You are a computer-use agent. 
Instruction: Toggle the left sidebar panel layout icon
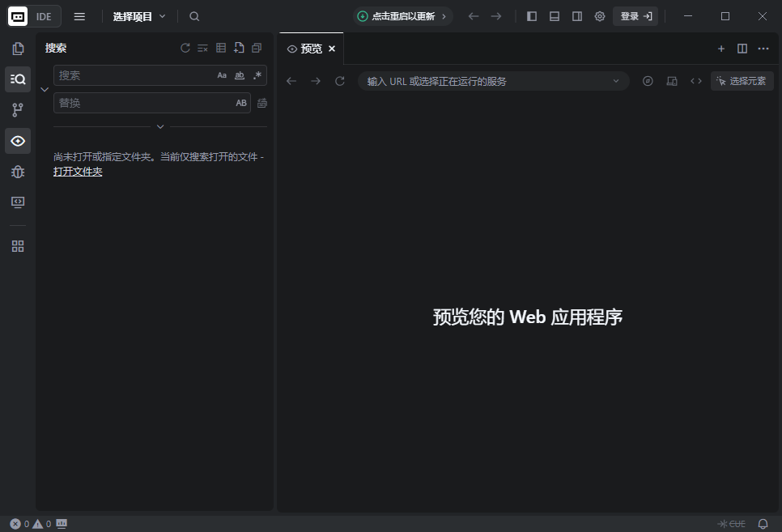click(x=532, y=16)
